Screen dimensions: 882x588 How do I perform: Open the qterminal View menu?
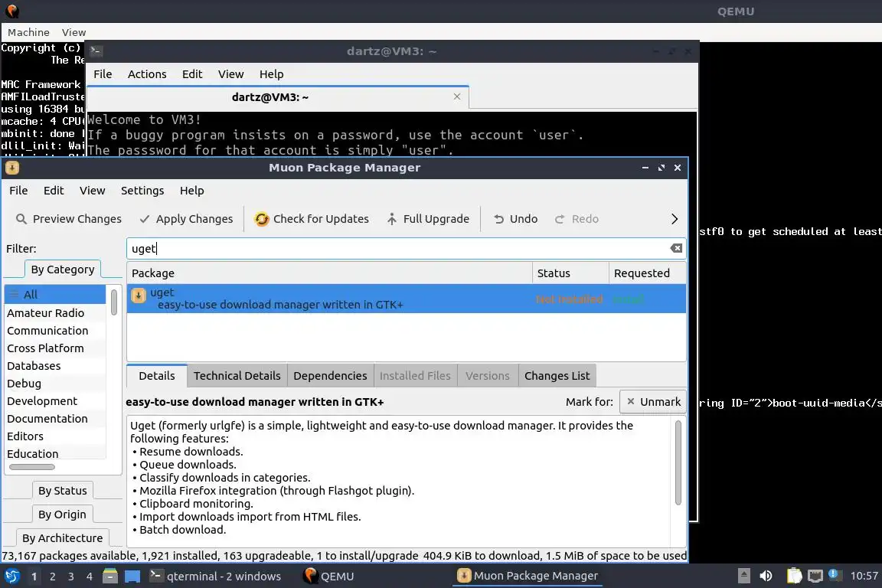(230, 74)
